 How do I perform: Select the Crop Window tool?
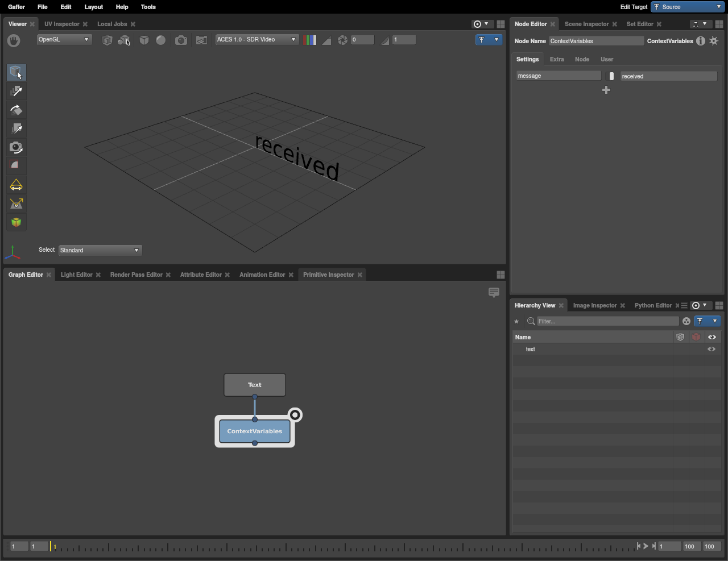coord(16,165)
